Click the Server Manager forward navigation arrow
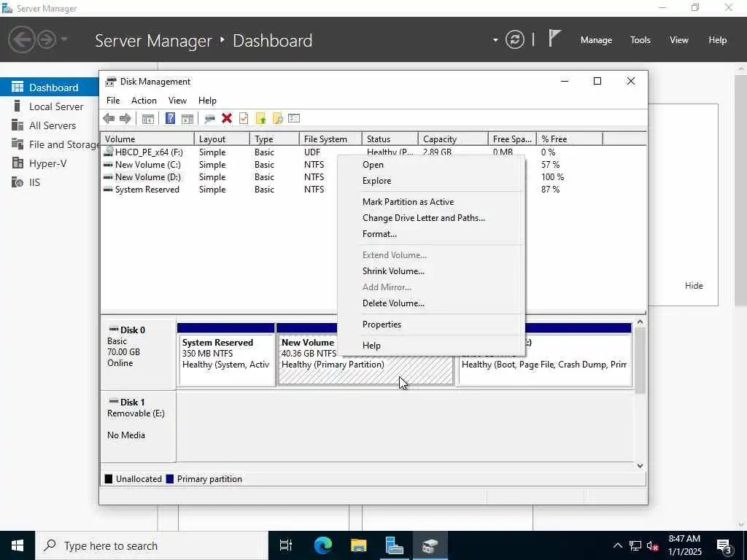The image size is (747, 560). pyautogui.click(x=47, y=39)
